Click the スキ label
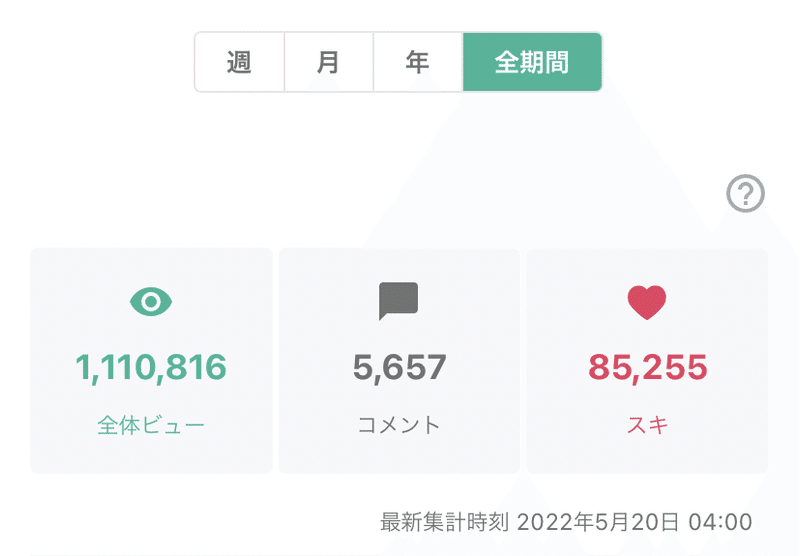This screenshot has height=556, width=800. (x=647, y=425)
